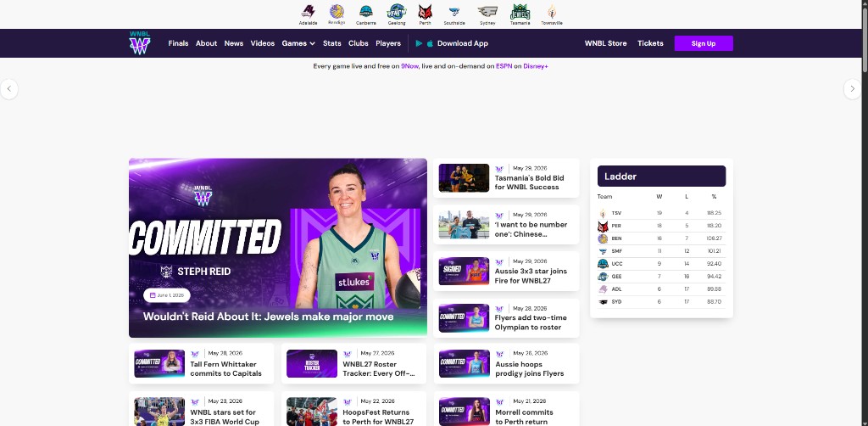The width and height of the screenshot is (868, 426).
Task: Click SMF team logo in ladder
Action: coord(603,251)
